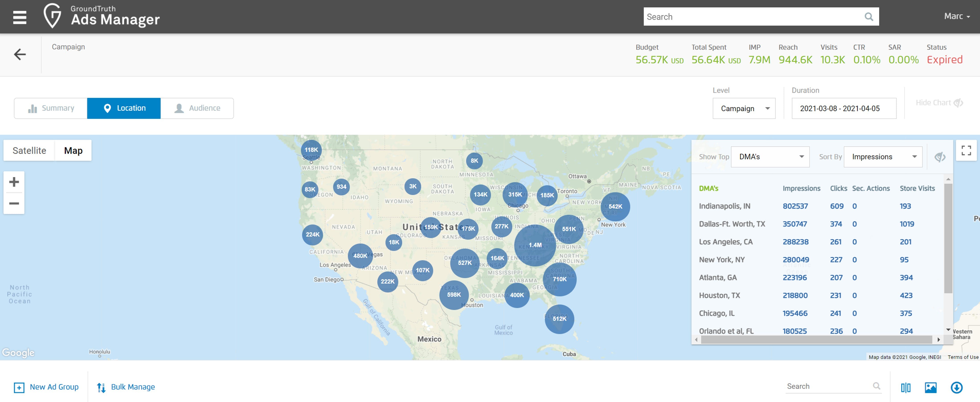Click the DMA table vertical scrollbar
The height and width of the screenshot is (402, 980).
948,238
